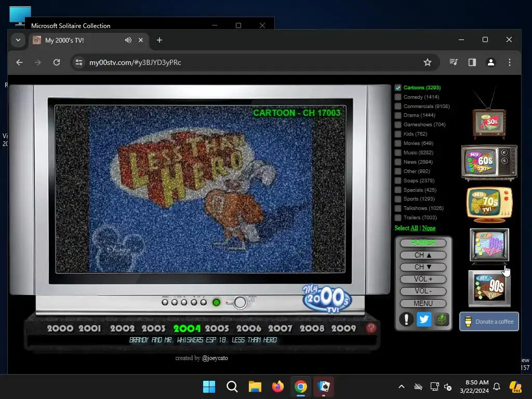
Task: Select year 2000
Action: 60,328
